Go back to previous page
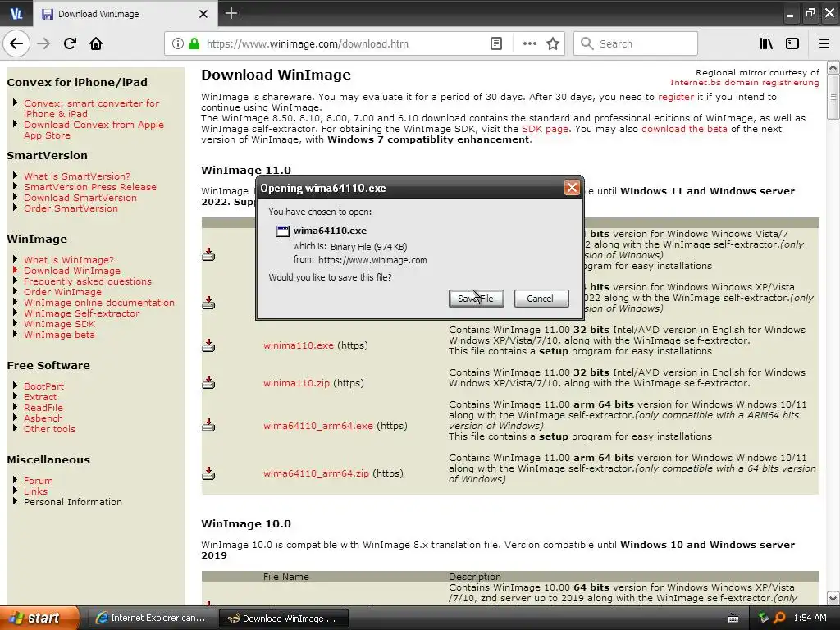The width and height of the screenshot is (840, 630). pyautogui.click(x=16, y=43)
